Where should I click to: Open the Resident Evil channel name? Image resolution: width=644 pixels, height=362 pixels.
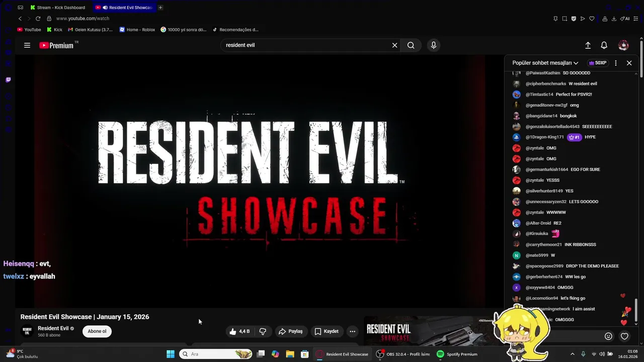[x=53, y=328]
